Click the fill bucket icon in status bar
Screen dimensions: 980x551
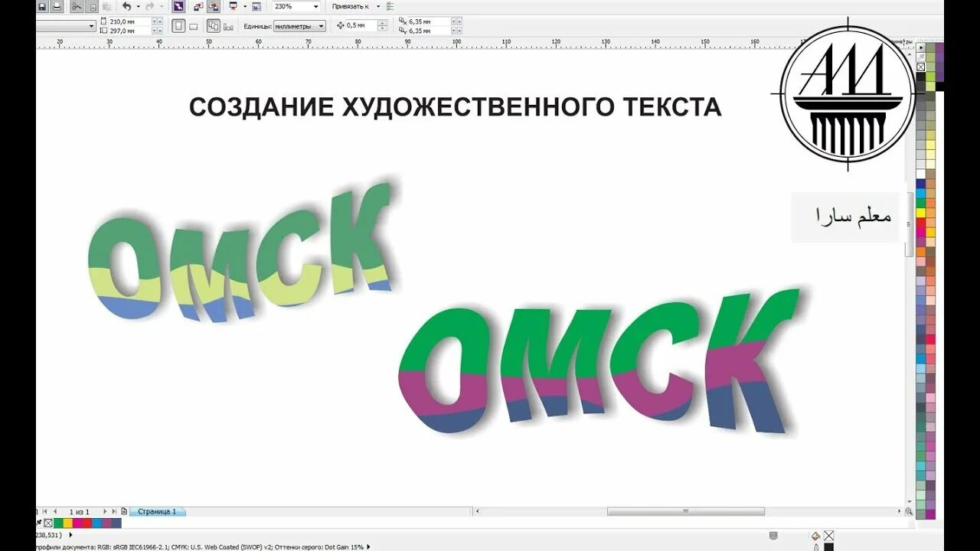tap(815, 536)
